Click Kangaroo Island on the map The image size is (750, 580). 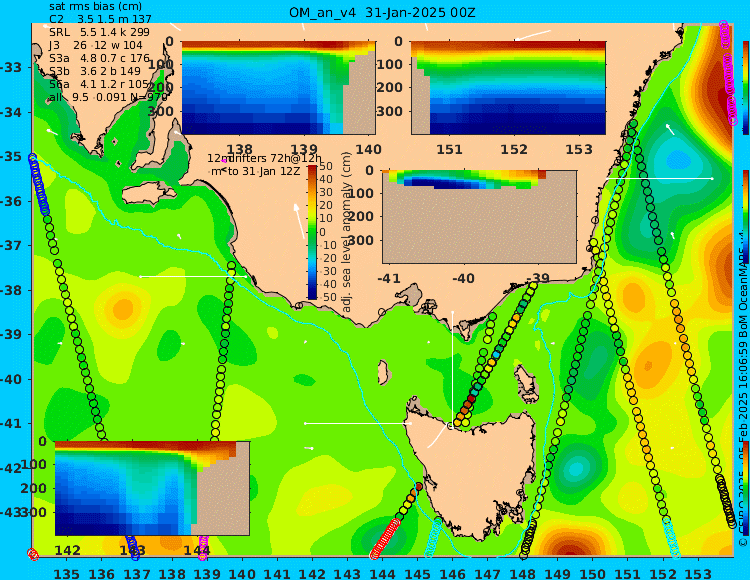tap(149, 194)
